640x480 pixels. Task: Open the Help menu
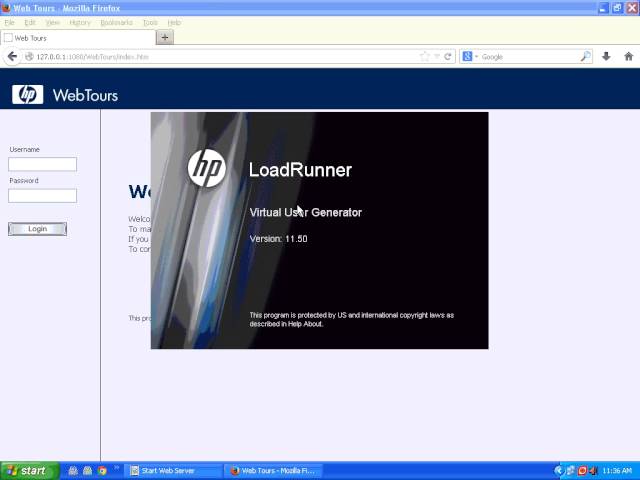tap(174, 22)
